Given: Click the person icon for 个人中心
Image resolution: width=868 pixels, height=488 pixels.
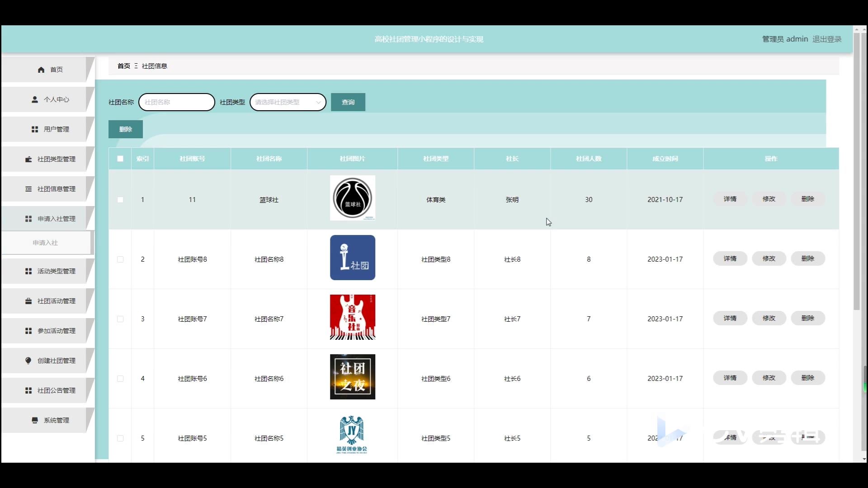Looking at the screenshot, I should click(35, 99).
